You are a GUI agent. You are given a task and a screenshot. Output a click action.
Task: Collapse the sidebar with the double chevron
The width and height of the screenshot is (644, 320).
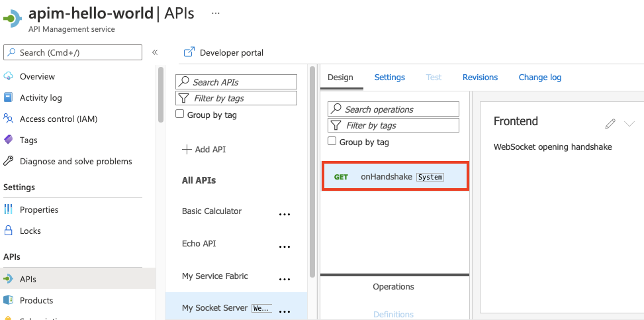tap(155, 52)
